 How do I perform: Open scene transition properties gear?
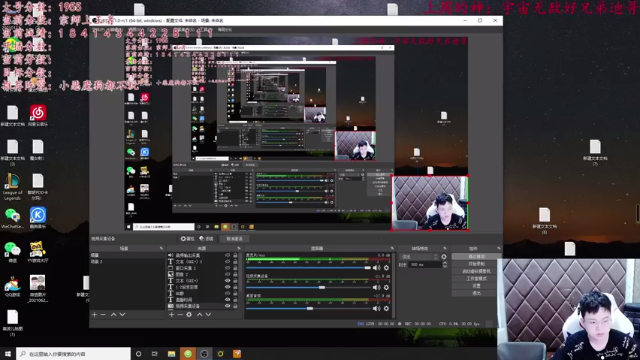[444, 257]
